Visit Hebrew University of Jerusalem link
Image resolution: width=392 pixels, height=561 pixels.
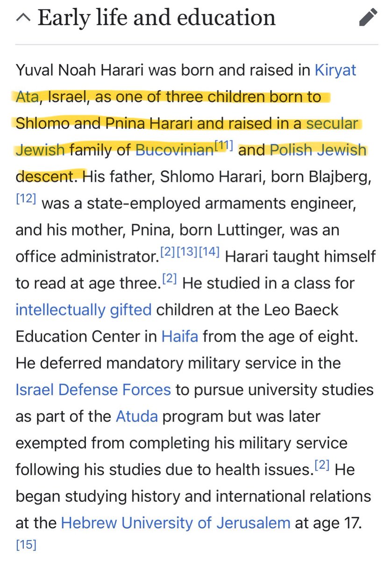176,522
